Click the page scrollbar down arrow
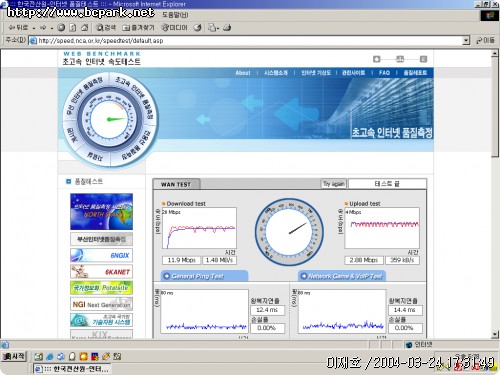Viewport: 500px width, 375px height. (495, 335)
